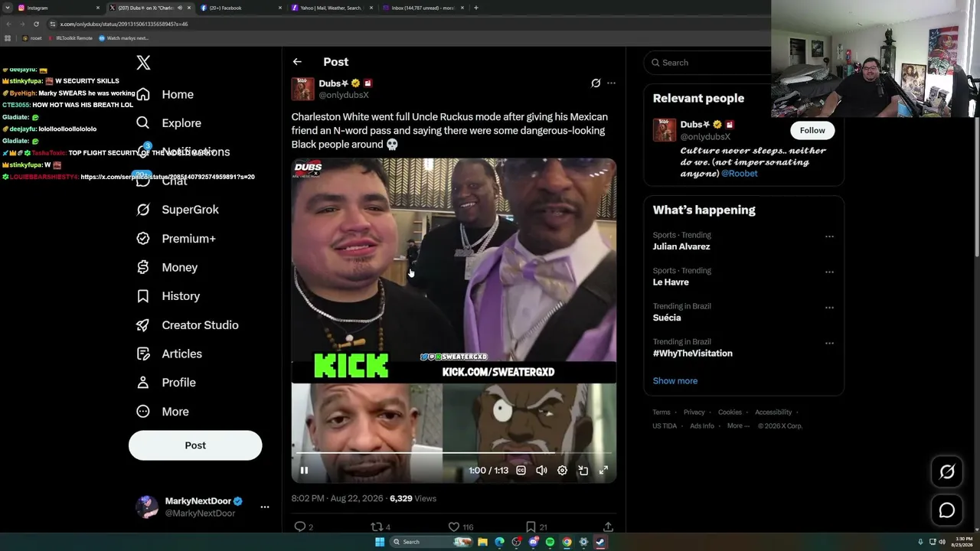The image size is (980, 551).
Task: Open the floating Grok button
Action: (947, 472)
